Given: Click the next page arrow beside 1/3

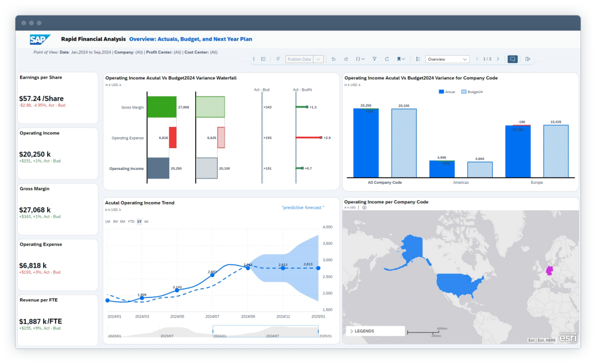Looking at the screenshot, I should click(498, 59).
